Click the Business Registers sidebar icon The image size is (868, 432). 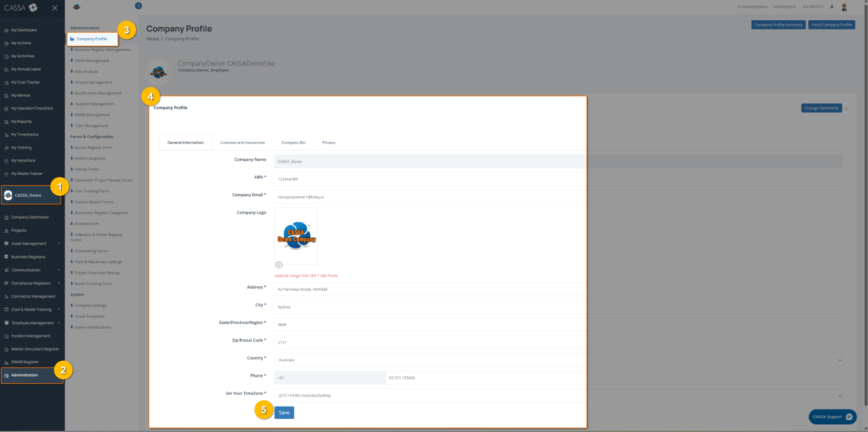pos(6,257)
